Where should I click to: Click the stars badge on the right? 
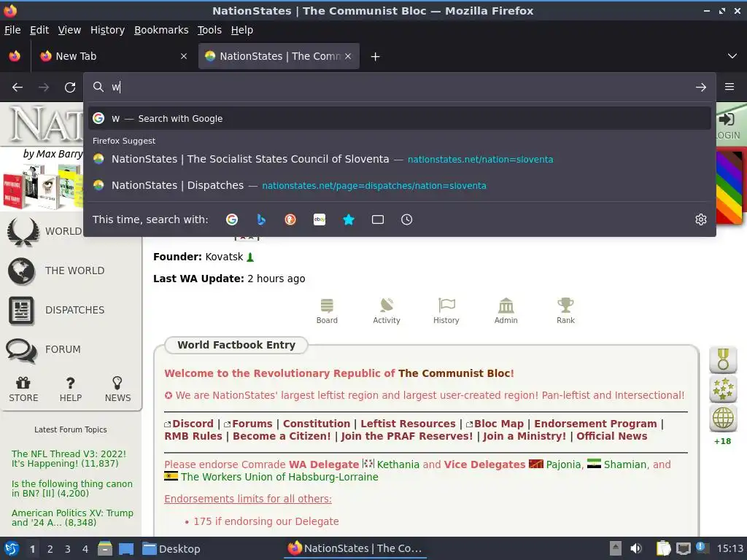pyautogui.click(x=723, y=389)
